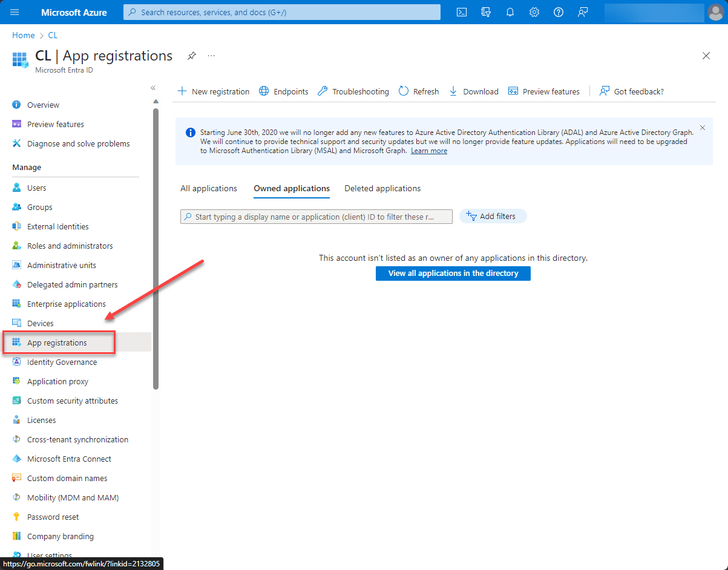The image size is (728, 570).
Task: Refresh the applications list
Action: pyautogui.click(x=419, y=91)
